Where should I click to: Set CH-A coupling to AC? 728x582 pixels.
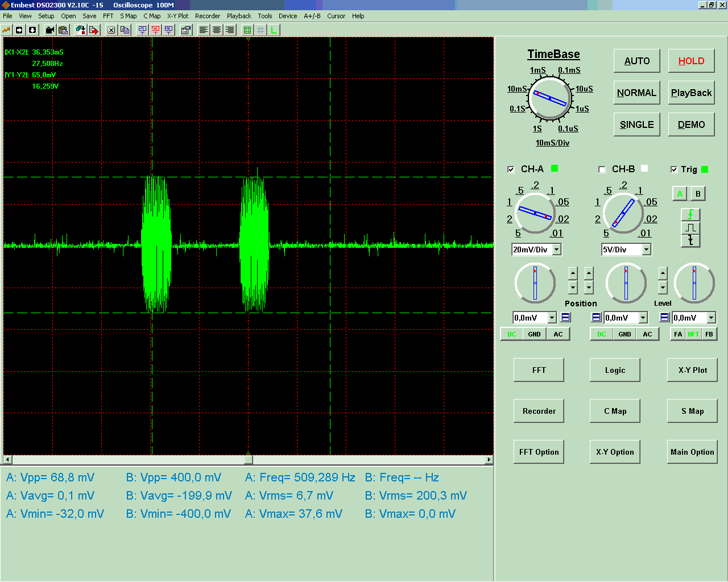558,334
